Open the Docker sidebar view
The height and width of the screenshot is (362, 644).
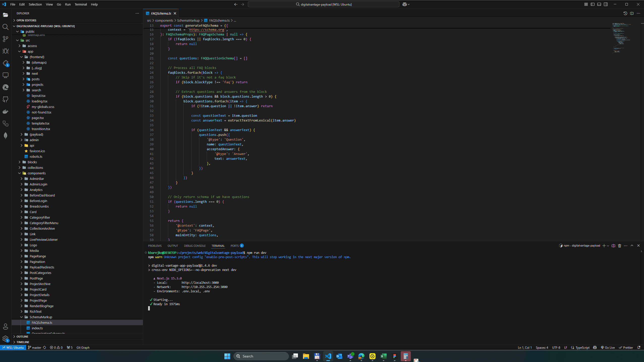point(6,111)
